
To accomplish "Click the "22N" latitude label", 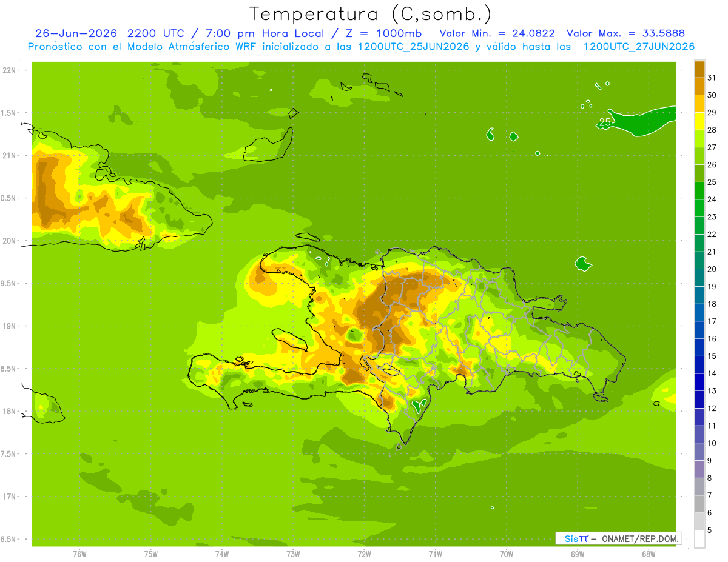I will click(10, 70).
